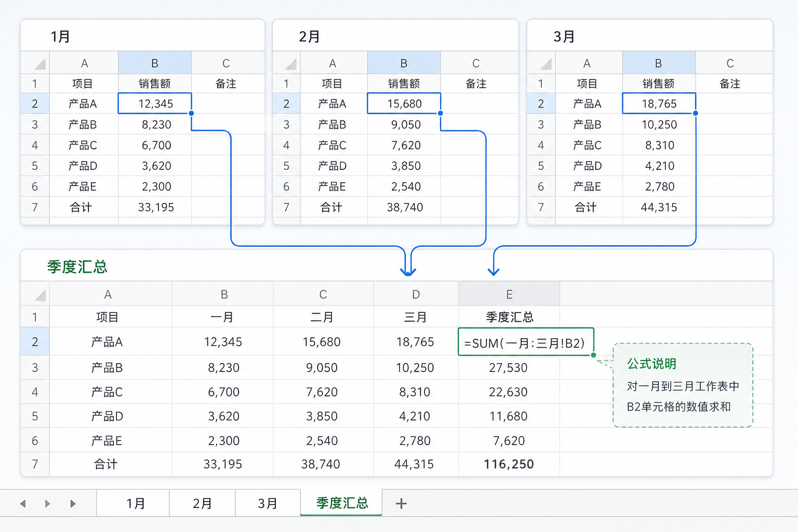Select column A header in 2月 sheet
Image resolution: width=798 pixels, height=532 pixels.
333,63
